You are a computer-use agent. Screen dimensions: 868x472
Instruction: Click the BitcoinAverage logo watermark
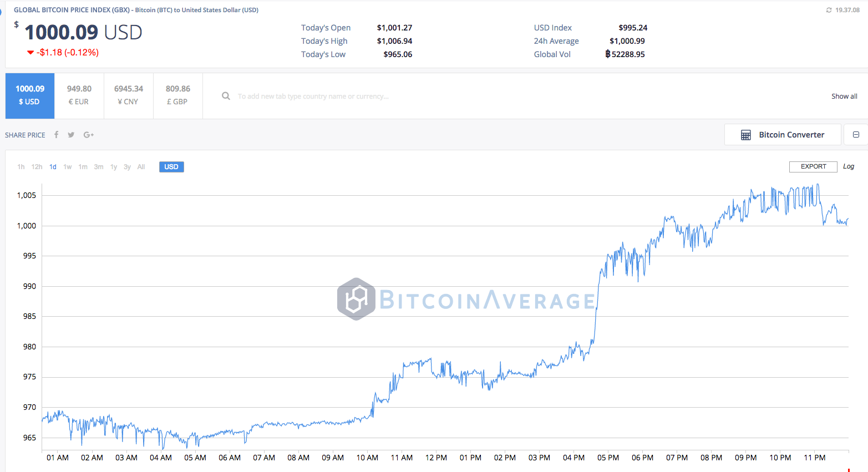(x=356, y=300)
